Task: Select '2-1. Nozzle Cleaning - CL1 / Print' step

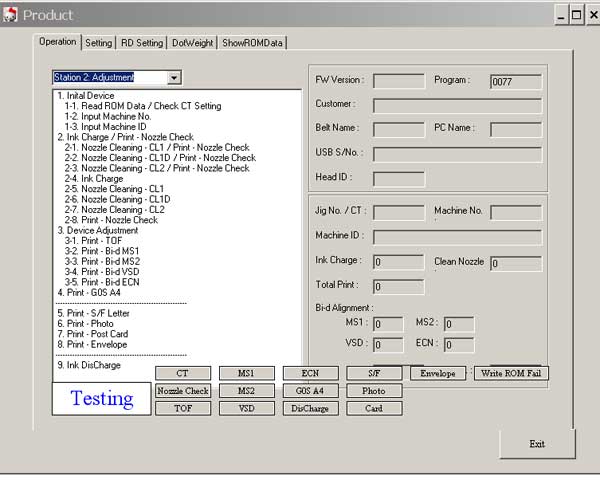Action: 157,147
